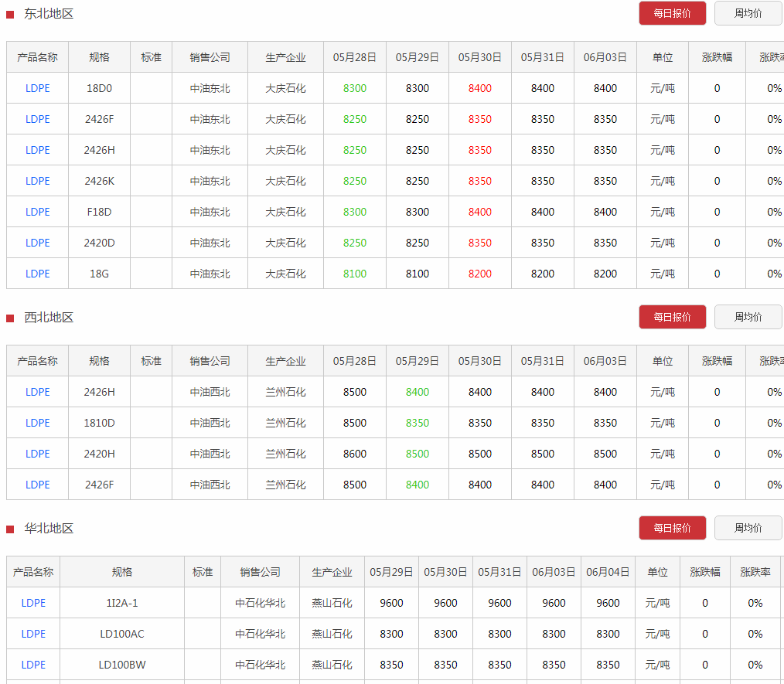Open LDPE link in LD100BW row
Image resolution: width=784 pixels, height=684 pixels.
(33, 665)
